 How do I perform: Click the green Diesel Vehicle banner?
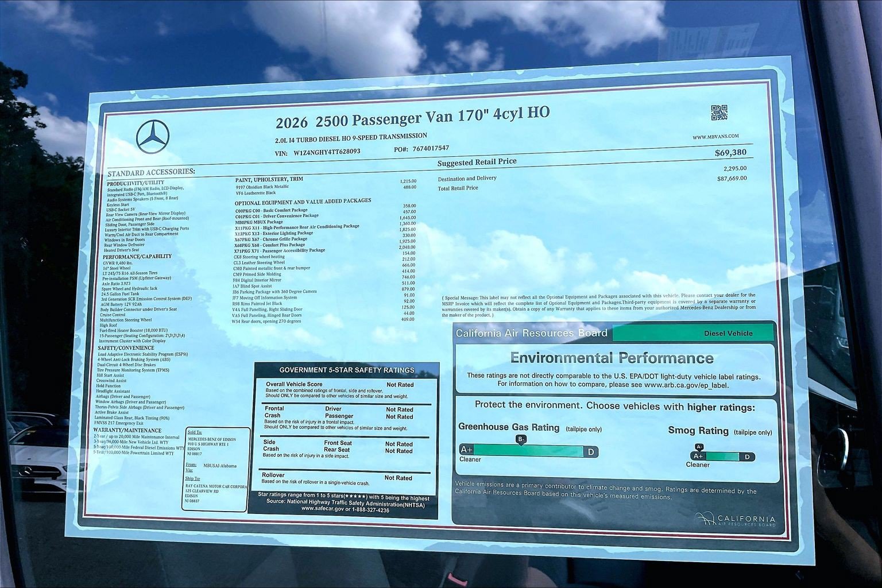693,333
